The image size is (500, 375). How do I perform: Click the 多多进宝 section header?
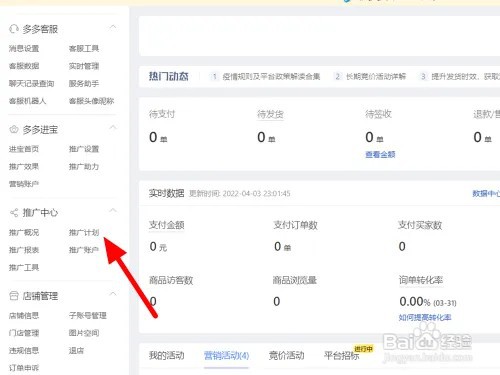pos(40,129)
